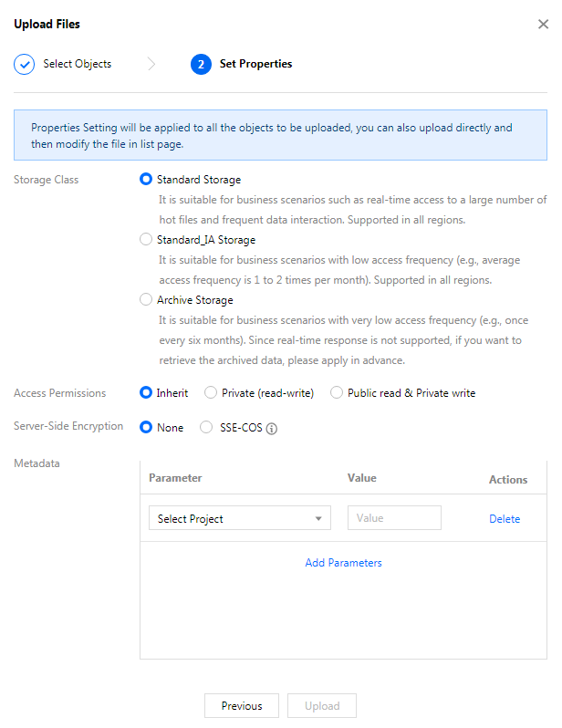Go back with Previous button
The height and width of the screenshot is (728, 562).
pyautogui.click(x=242, y=706)
